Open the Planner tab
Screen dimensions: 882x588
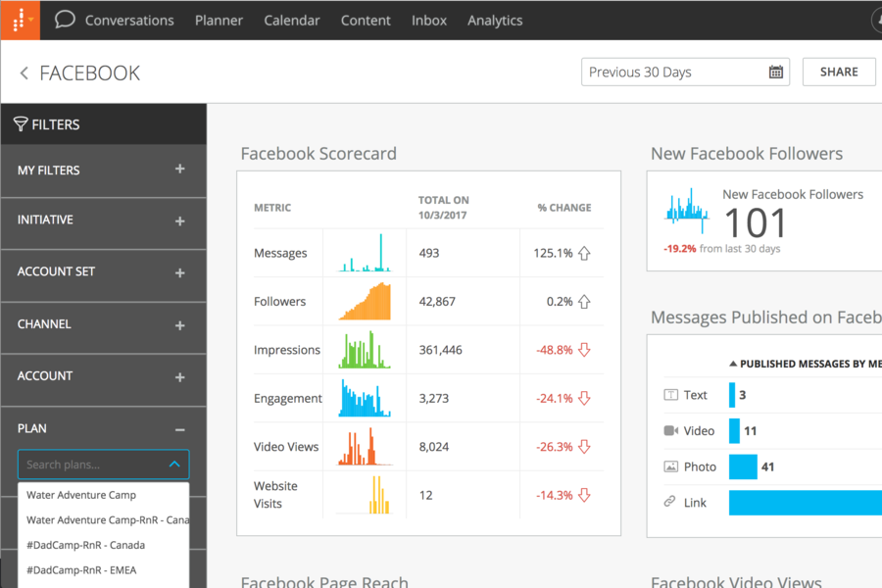click(x=219, y=20)
